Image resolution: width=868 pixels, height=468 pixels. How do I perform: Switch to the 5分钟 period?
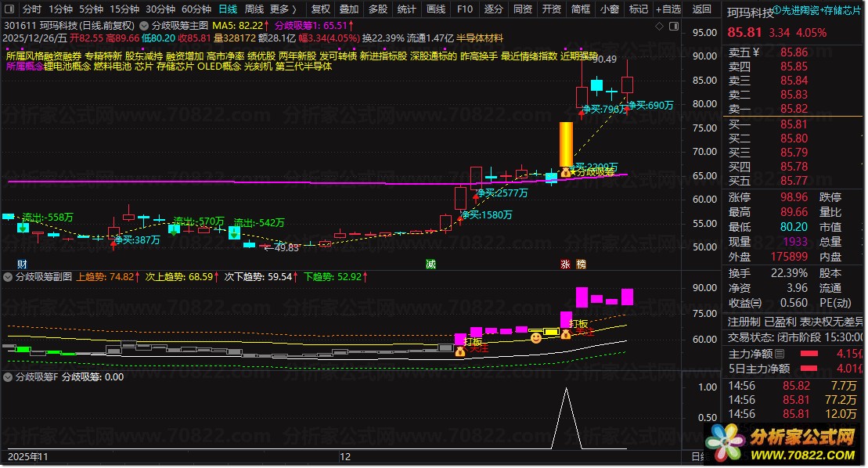[91, 9]
